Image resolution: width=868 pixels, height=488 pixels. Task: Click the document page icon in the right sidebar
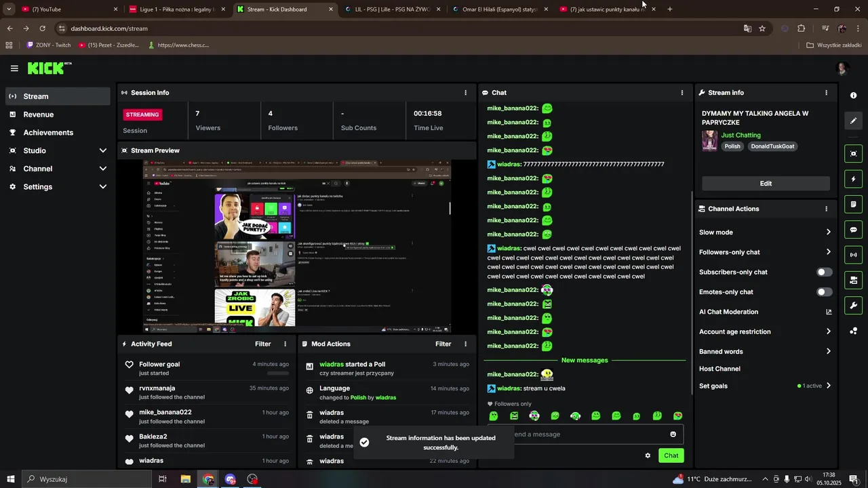coord(854,204)
